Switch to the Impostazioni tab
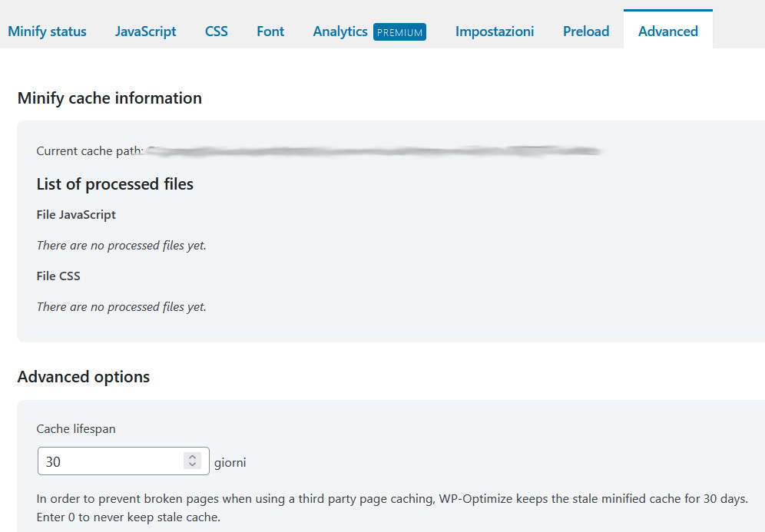This screenshot has width=765, height=532. [x=495, y=31]
